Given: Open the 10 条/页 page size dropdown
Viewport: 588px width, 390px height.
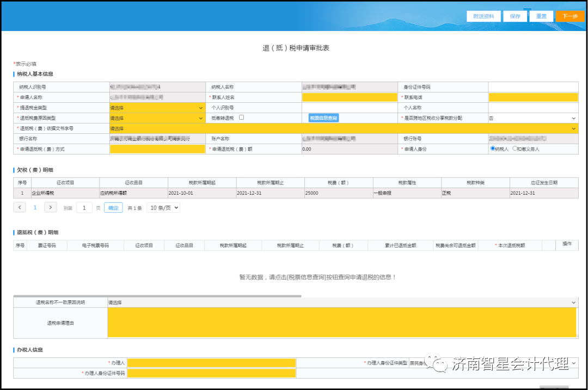Looking at the screenshot, I should point(163,208).
